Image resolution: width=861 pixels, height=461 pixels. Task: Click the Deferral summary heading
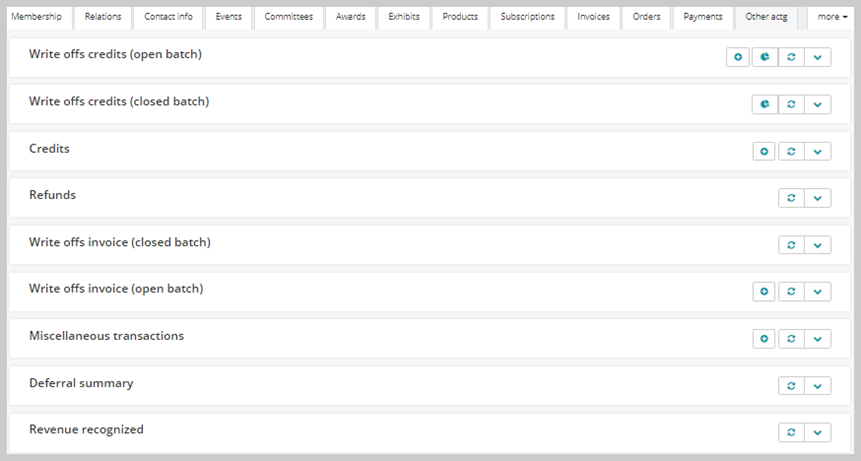[81, 383]
